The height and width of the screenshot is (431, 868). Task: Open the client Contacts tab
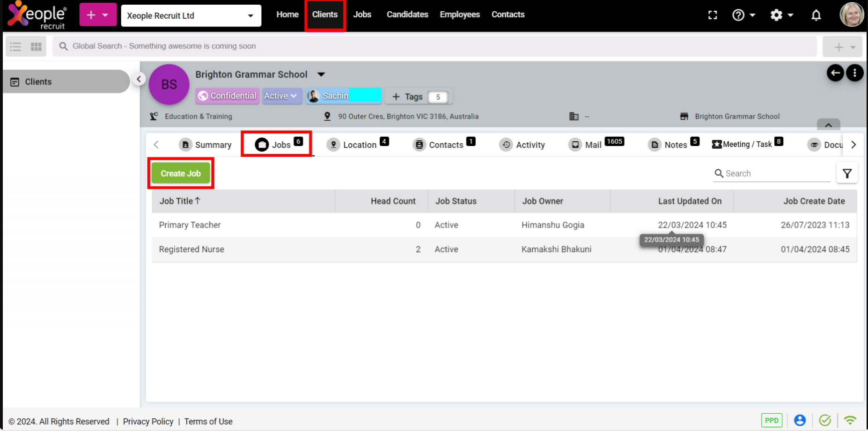[444, 145]
